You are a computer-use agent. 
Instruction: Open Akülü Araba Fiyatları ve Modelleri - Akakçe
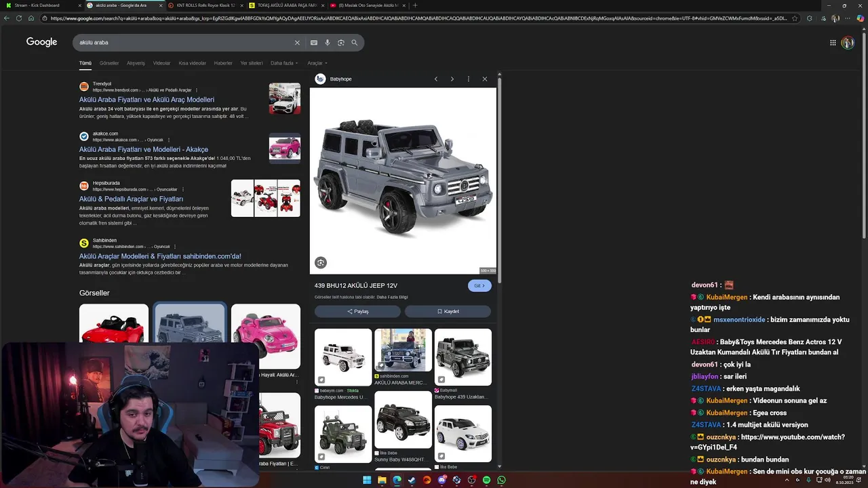click(143, 149)
